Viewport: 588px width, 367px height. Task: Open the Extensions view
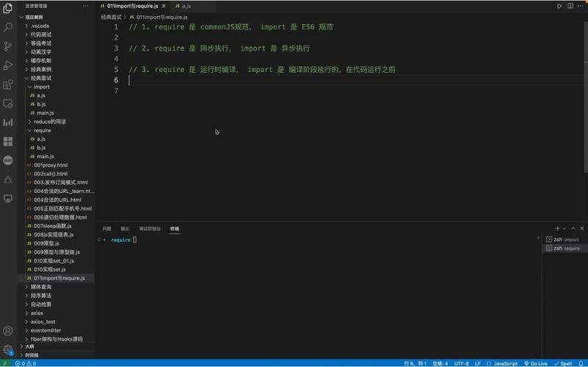7,84
